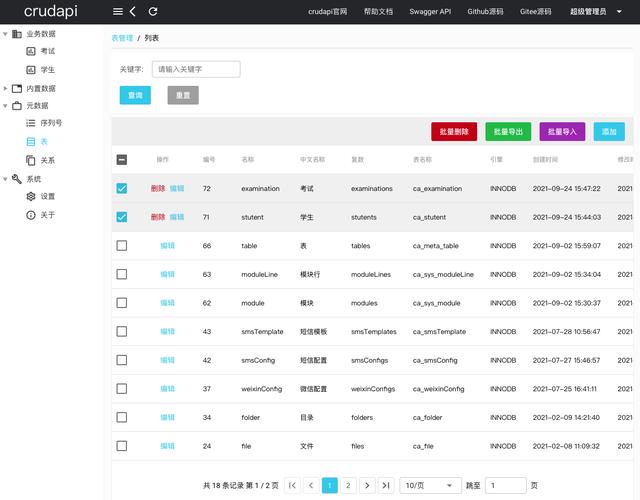The height and width of the screenshot is (500, 640).
Task: Open crudapi官网 in the top nav
Action: pos(327,11)
